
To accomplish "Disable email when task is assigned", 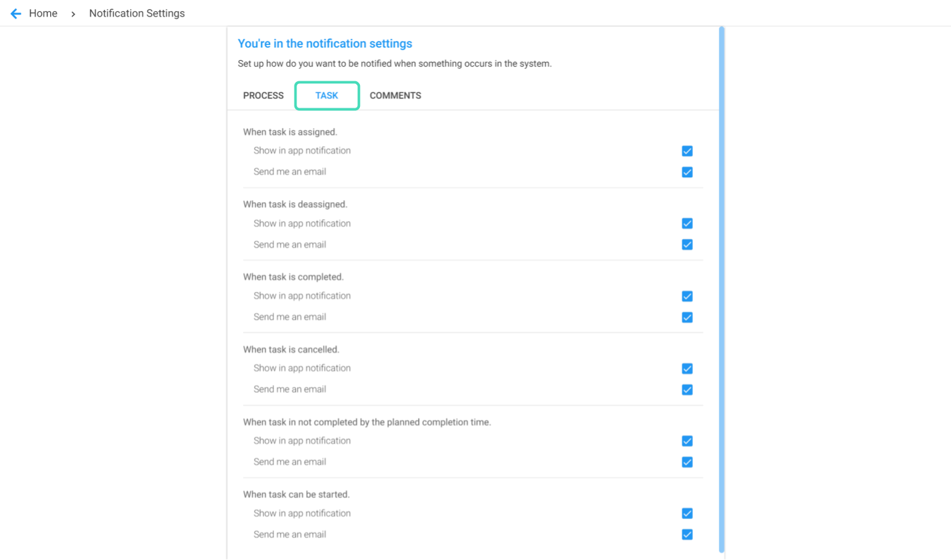I will click(687, 172).
